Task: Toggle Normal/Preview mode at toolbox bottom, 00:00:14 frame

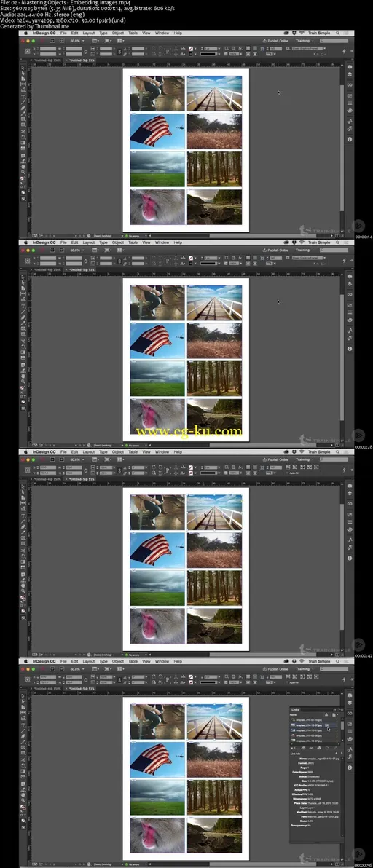Action: (x=24, y=198)
